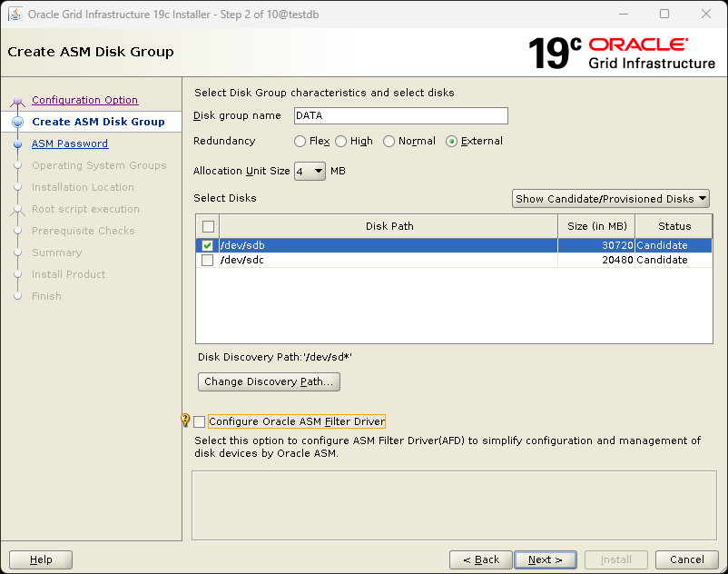Viewport: 728px width, 574px height.
Task: Click the 20480 size cell
Action: pos(596,260)
